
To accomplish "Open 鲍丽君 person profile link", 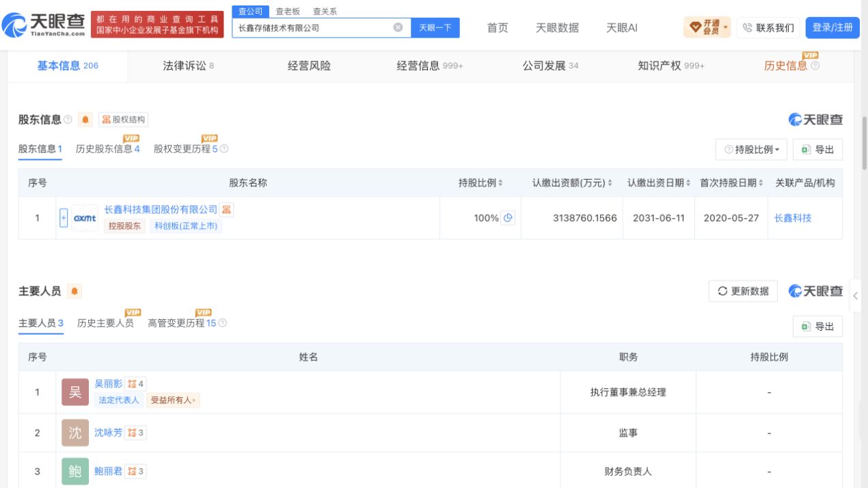I will tap(108, 472).
